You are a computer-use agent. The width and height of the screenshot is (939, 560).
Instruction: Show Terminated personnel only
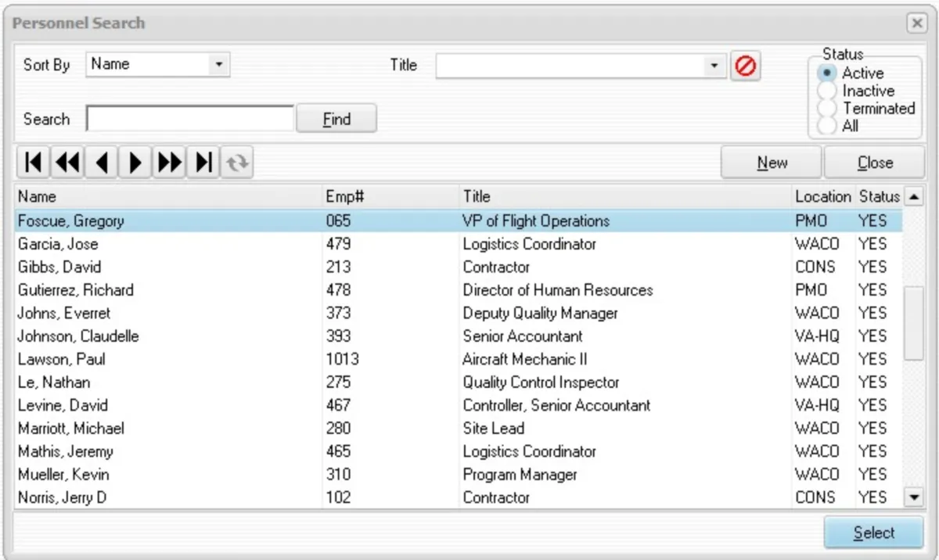826,109
